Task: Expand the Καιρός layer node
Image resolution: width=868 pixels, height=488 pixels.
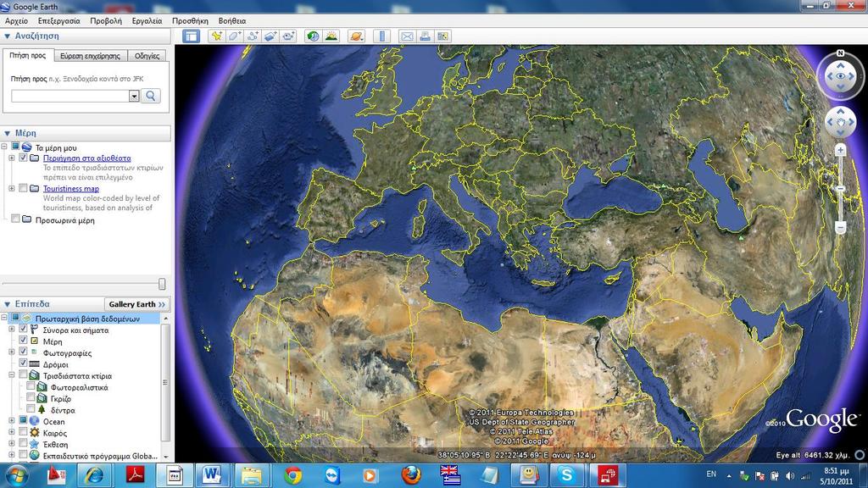Action: (11, 432)
